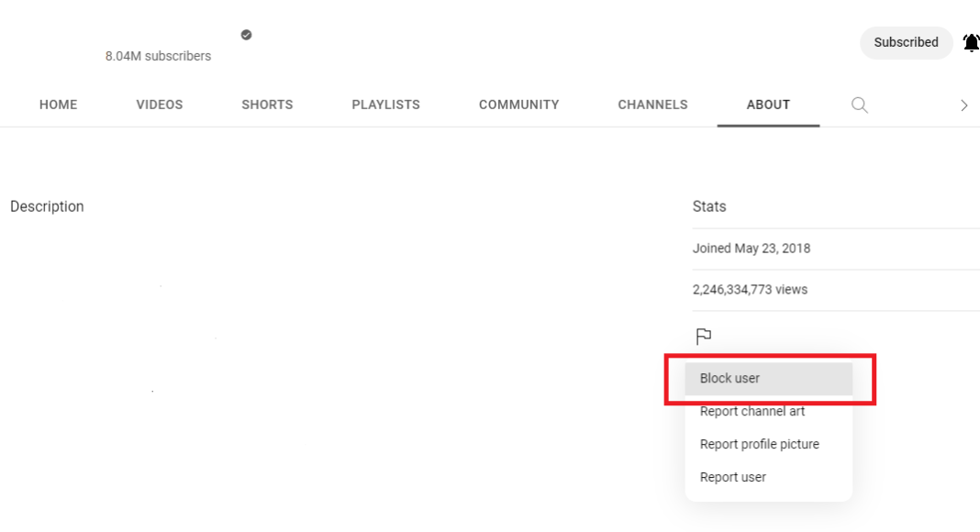Image resolution: width=980 pixels, height=532 pixels.
Task: Click the Joined May 23, 2018 stat
Action: [752, 249]
